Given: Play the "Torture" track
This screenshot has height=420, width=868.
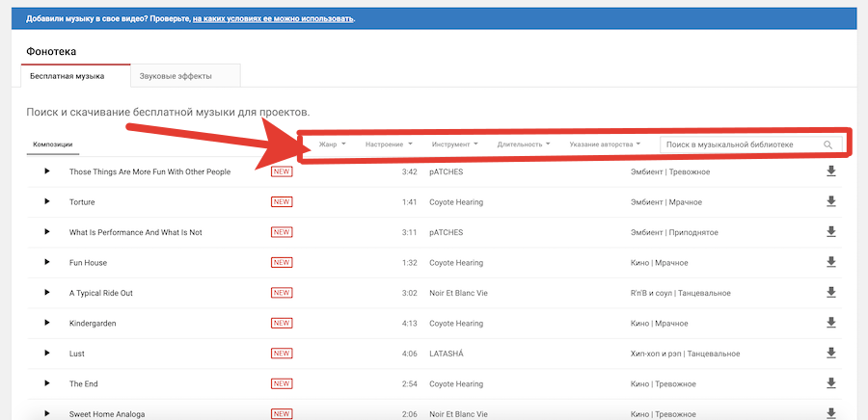Looking at the screenshot, I should coord(46,202).
